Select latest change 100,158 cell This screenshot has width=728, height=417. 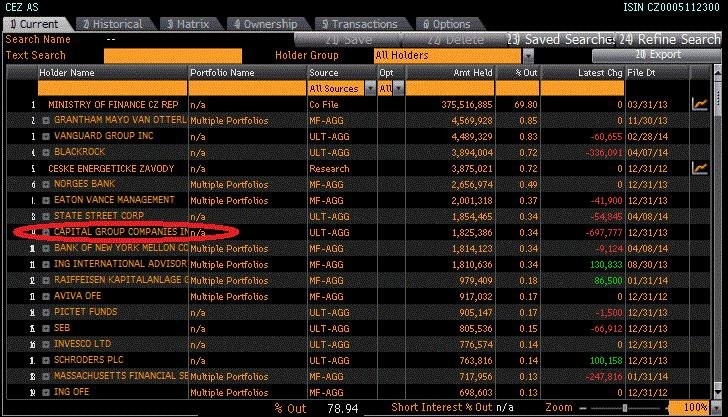[x=606, y=361]
